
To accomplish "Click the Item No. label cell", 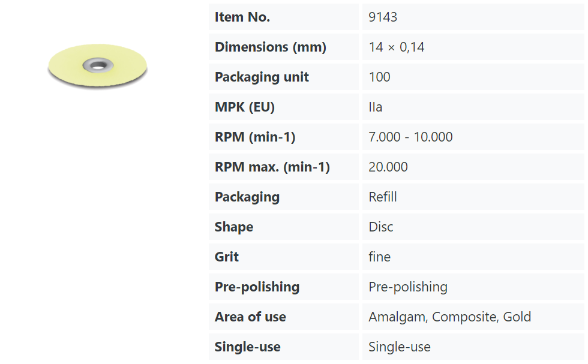I will [283, 17].
